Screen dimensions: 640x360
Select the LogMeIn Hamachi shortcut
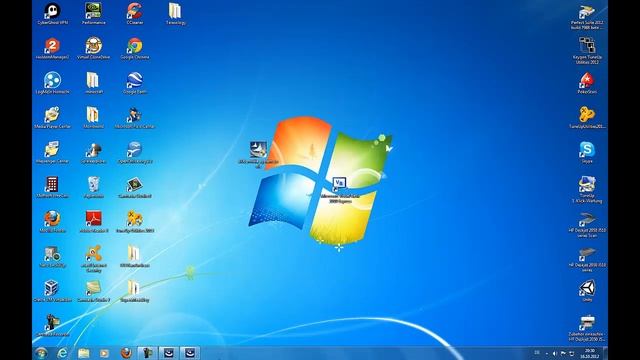(52, 83)
